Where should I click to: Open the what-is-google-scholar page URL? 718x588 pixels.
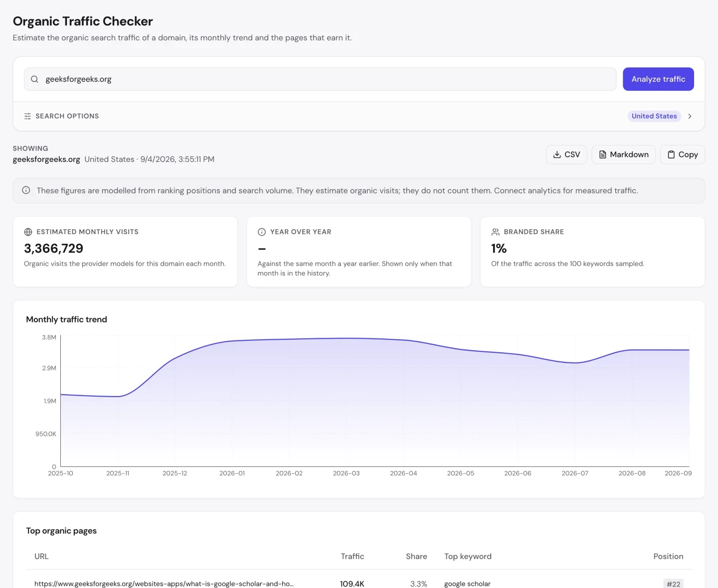click(164, 584)
